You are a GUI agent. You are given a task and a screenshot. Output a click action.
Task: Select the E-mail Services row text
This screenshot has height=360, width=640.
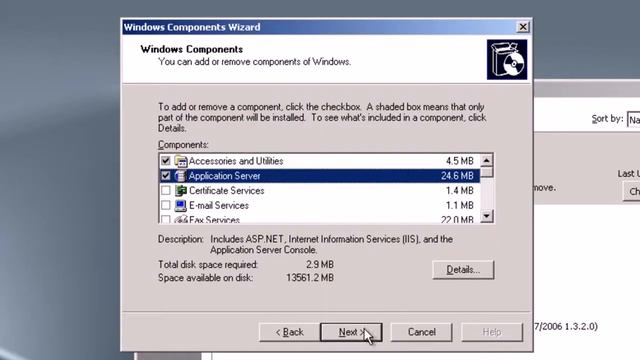tap(219, 205)
